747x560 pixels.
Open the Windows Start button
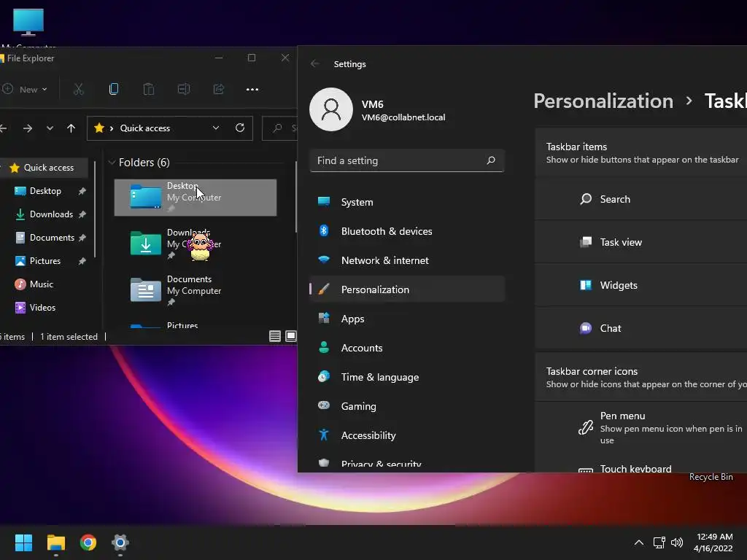click(23, 542)
